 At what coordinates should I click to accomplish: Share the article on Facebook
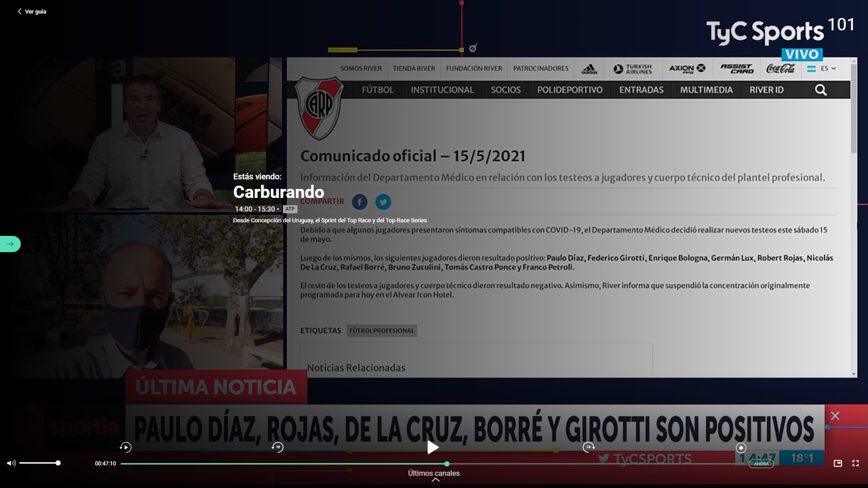click(360, 202)
